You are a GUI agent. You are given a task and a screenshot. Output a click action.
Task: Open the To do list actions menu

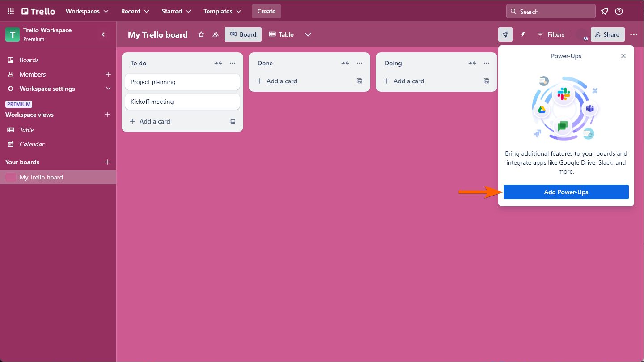233,63
